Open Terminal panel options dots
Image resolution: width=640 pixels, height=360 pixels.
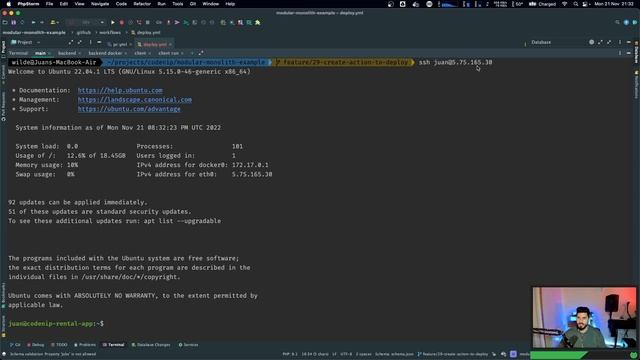pyautogui.click(x=620, y=53)
